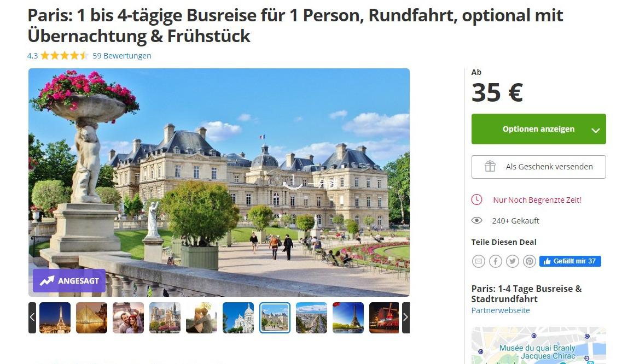Click the ANGESAGT trending badge
Image resolution: width=622 pixels, height=364 pixels.
pos(69,281)
